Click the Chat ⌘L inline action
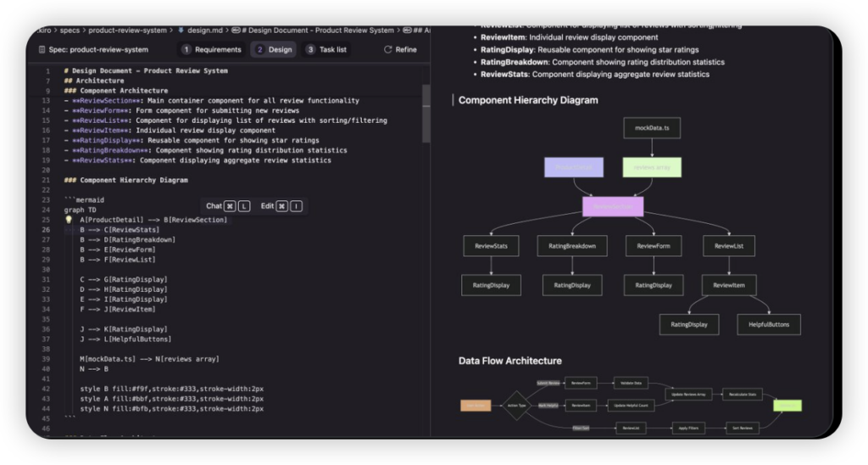 pyautogui.click(x=228, y=206)
